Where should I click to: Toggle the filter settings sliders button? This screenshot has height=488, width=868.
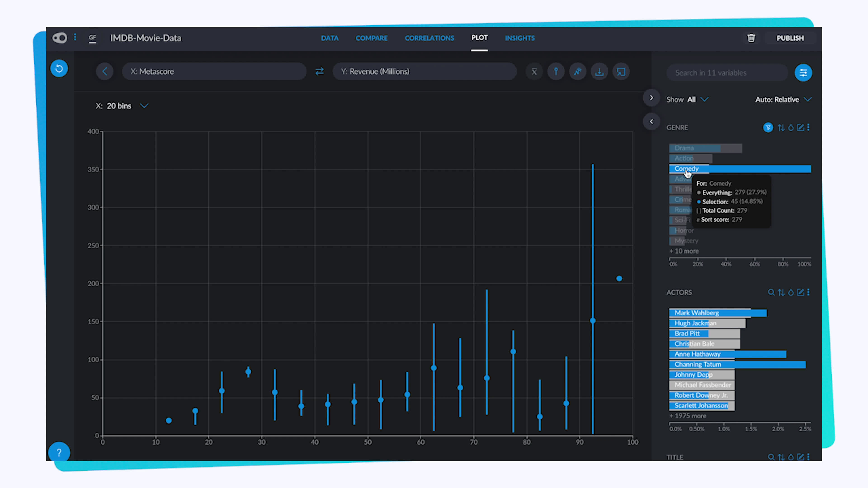(803, 72)
